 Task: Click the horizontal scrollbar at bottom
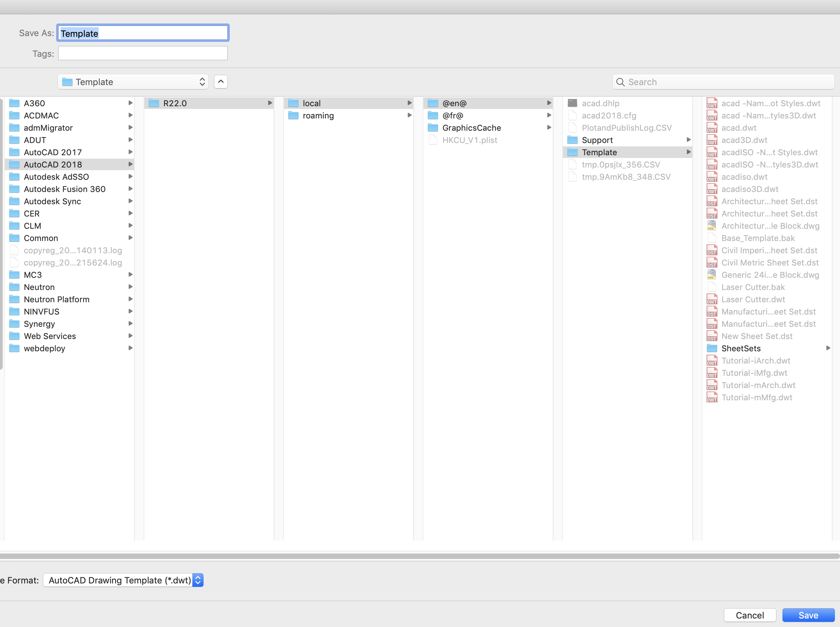(x=420, y=556)
